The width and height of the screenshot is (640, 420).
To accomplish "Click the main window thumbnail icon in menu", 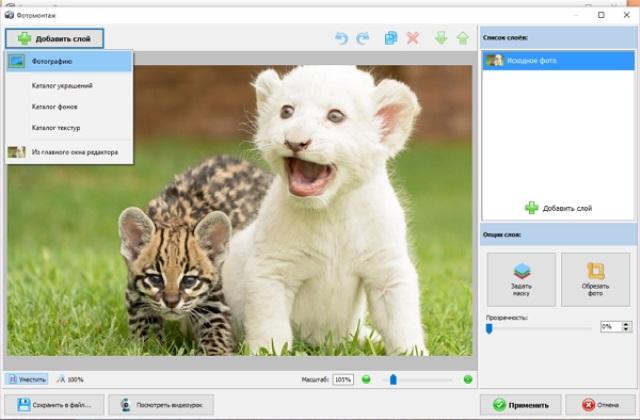I will pyautogui.click(x=17, y=152).
